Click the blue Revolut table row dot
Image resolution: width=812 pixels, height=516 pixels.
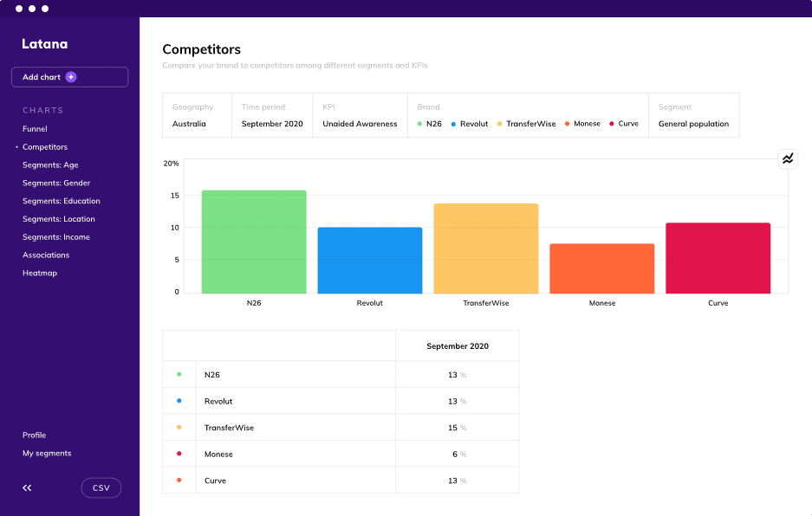pyautogui.click(x=179, y=401)
